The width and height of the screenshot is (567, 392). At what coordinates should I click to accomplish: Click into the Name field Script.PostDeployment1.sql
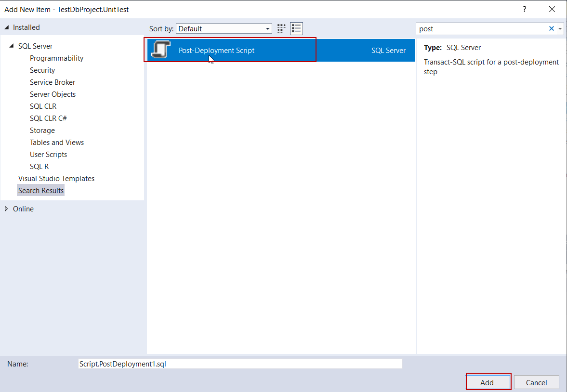(x=240, y=364)
